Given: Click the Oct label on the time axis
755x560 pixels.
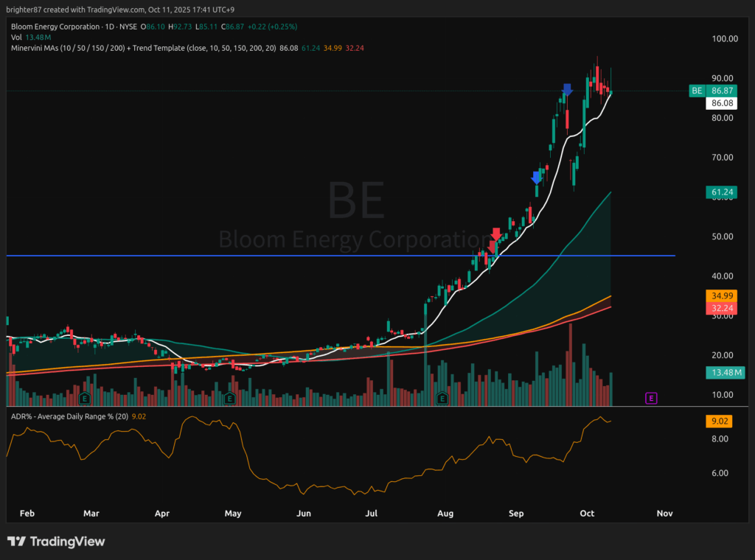Looking at the screenshot, I should (x=587, y=513).
